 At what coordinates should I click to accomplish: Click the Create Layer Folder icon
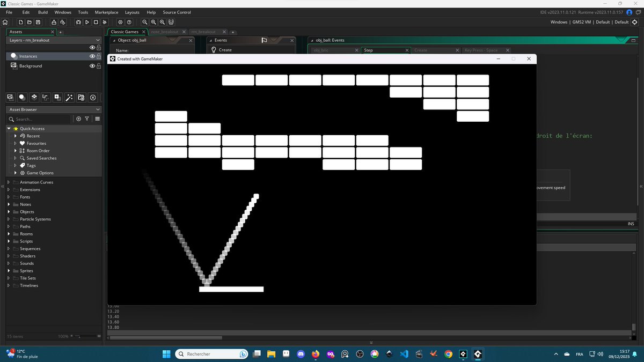[x=81, y=97]
